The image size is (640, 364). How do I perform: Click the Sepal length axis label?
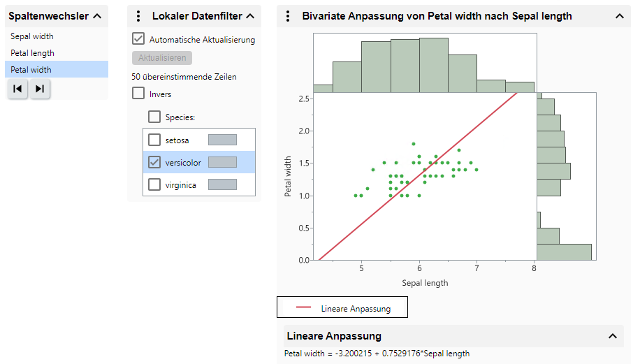425,283
